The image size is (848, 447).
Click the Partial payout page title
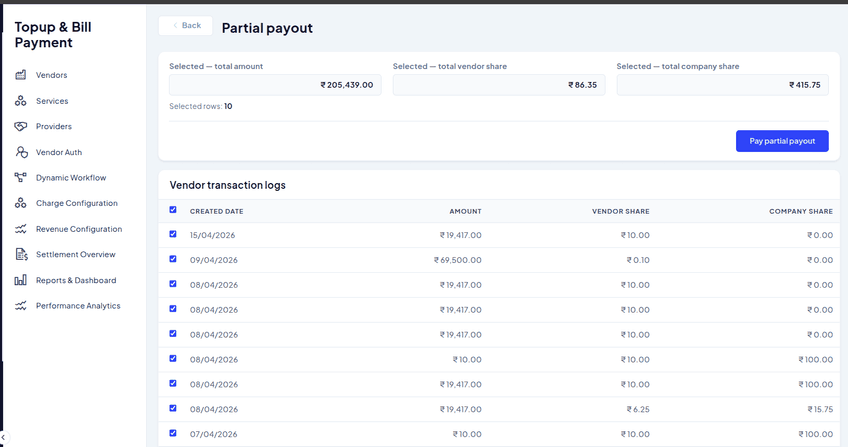click(267, 28)
